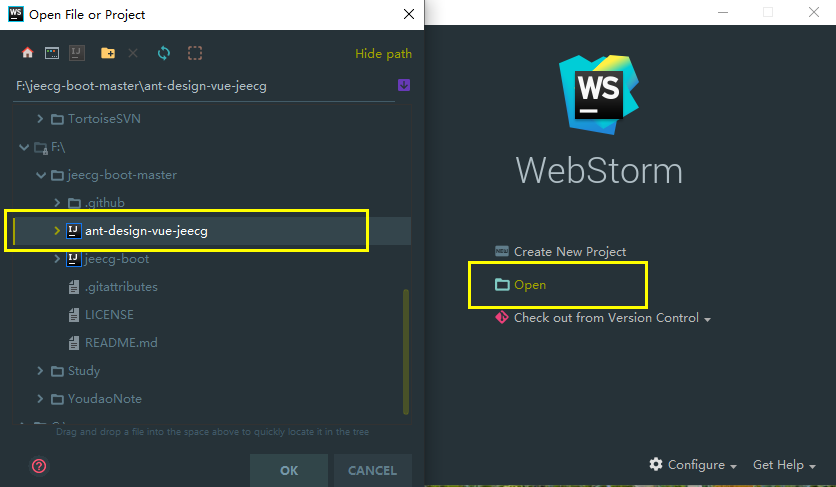Click the ant-design-vue-jeecg project icon

(x=74, y=231)
